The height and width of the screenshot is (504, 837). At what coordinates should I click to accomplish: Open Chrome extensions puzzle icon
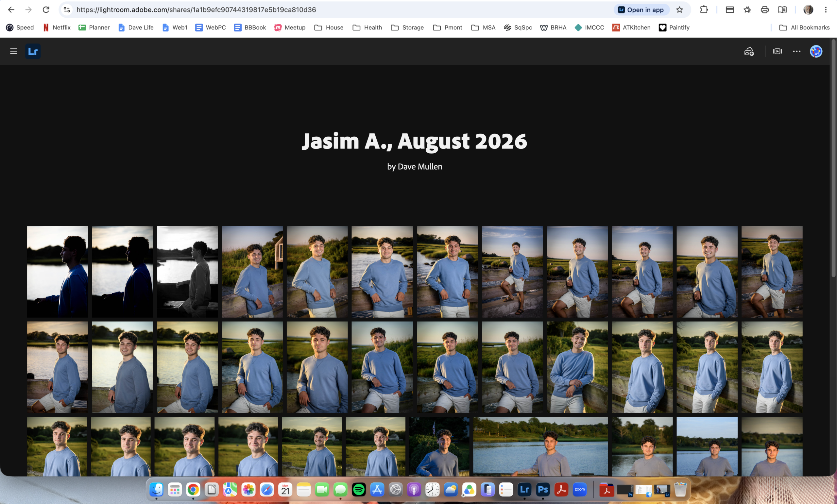tap(704, 10)
